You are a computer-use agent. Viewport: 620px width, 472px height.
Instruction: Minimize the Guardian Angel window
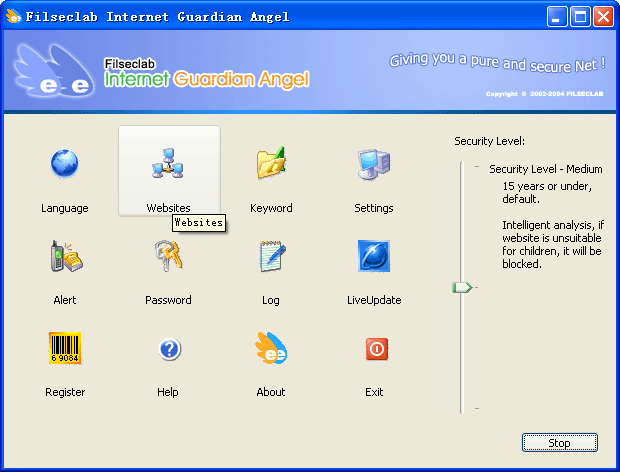558,17
